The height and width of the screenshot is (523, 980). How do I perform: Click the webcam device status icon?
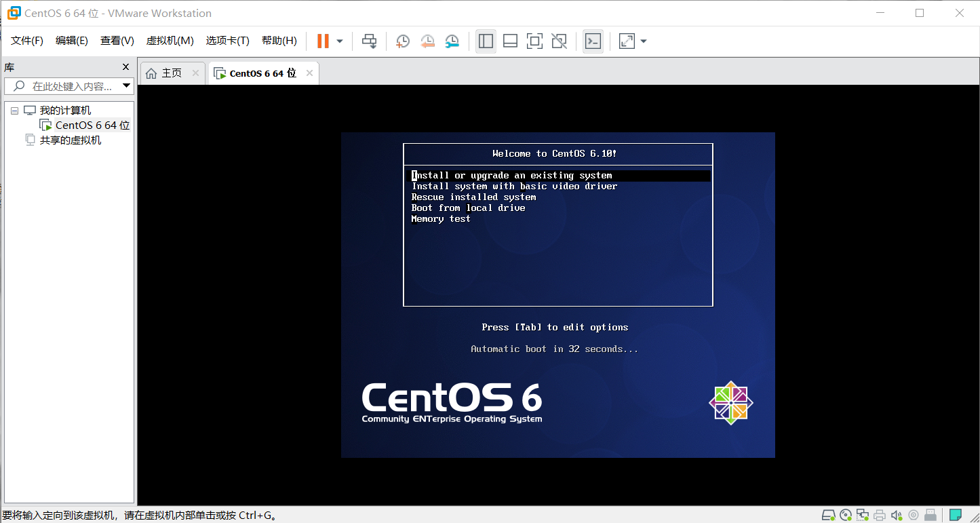point(914,515)
